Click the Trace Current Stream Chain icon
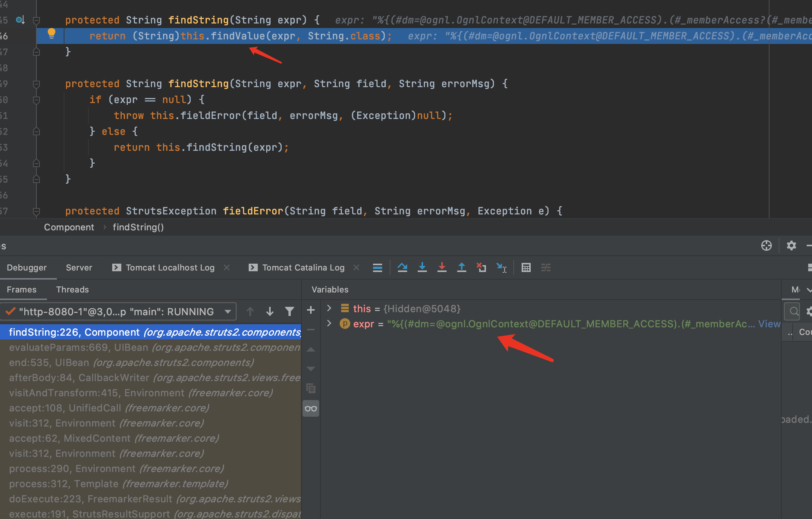This screenshot has height=519, width=812. click(x=546, y=267)
